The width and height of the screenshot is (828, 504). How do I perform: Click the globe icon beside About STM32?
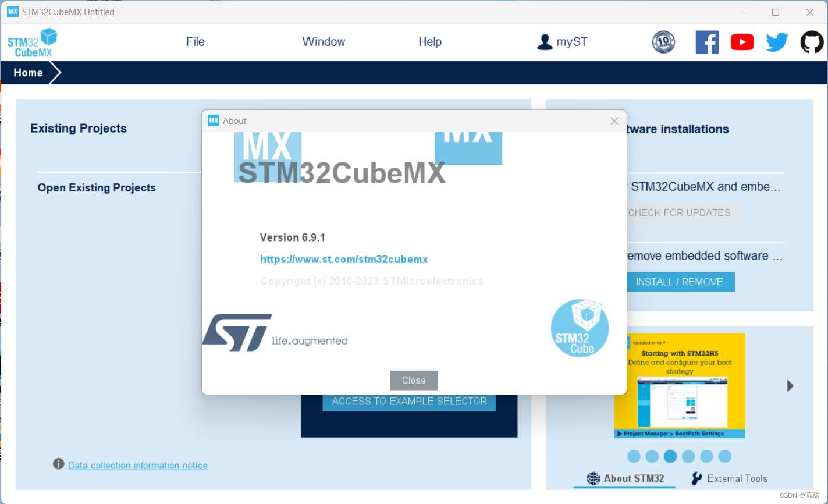coord(593,478)
